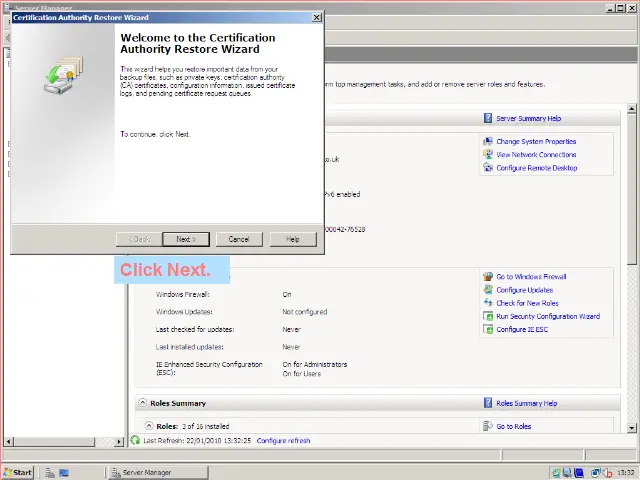Click the Not configured Windows Updates value
Image resolution: width=640 pixels, height=480 pixels.
click(x=304, y=312)
